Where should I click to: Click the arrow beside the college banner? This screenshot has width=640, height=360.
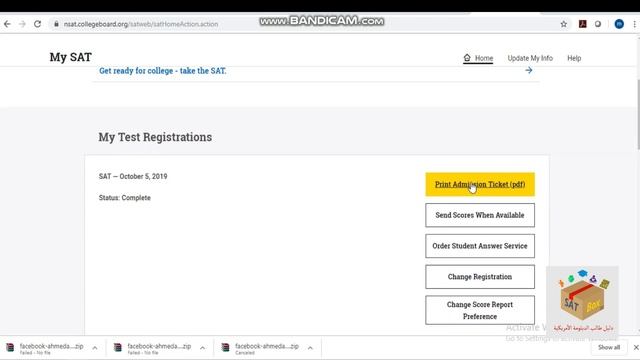point(529,70)
